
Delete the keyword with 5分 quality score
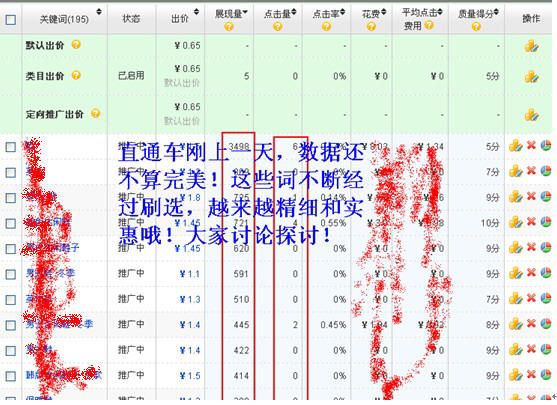531,146
